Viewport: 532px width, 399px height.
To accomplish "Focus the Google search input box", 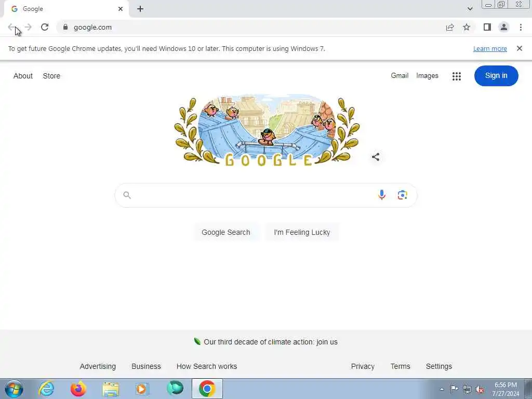I will [251, 195].
